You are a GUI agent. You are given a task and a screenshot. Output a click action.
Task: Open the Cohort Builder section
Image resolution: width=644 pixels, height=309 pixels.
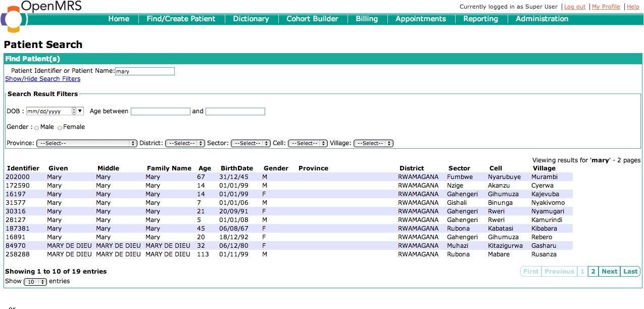pos(312,19)
